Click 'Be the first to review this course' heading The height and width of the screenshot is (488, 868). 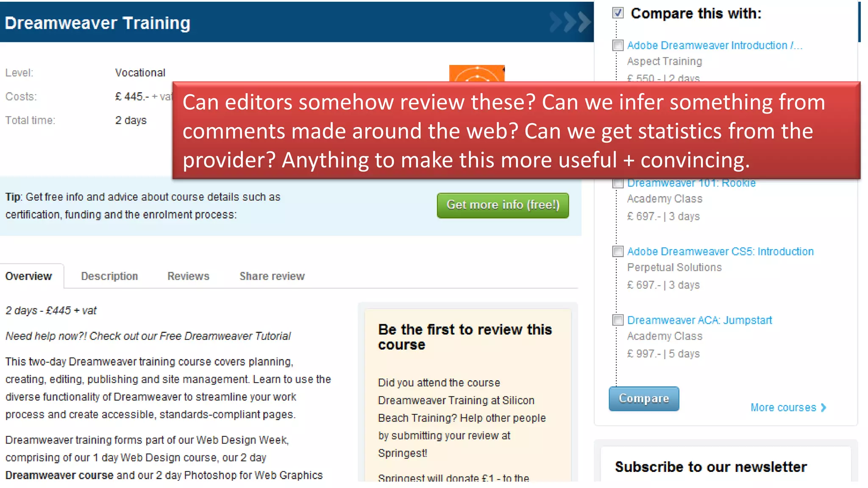click(465, 337)
